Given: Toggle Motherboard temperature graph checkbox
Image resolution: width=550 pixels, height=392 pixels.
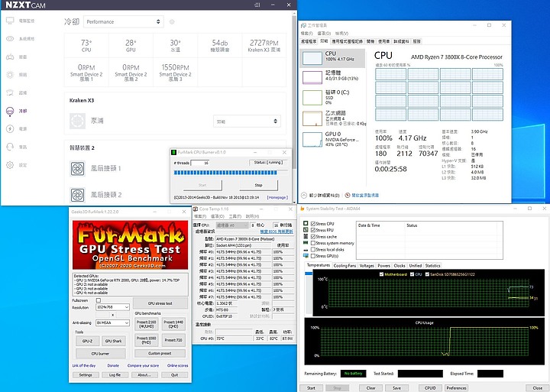Looking at the screenshot, I should coord(381,274).
